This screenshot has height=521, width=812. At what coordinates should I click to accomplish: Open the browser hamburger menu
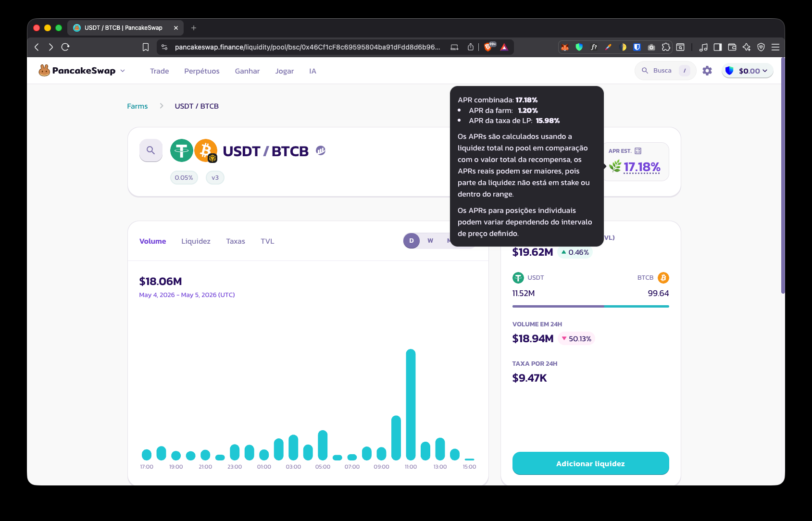(x=775, y=47)
